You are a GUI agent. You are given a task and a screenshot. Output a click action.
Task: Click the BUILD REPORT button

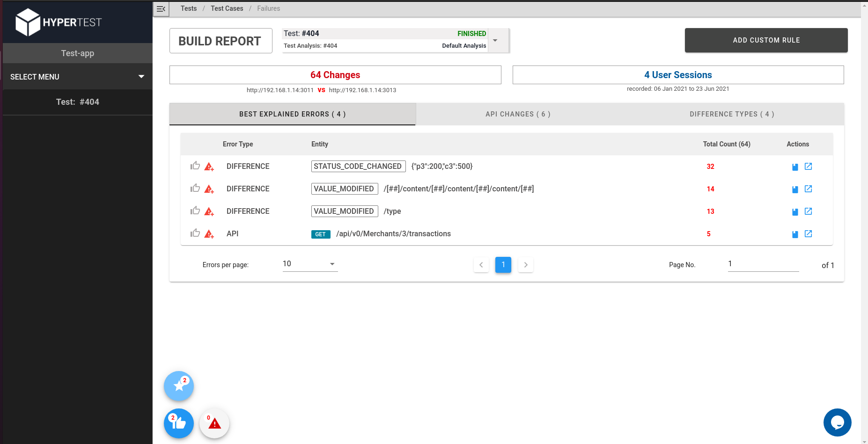point(221,41)
